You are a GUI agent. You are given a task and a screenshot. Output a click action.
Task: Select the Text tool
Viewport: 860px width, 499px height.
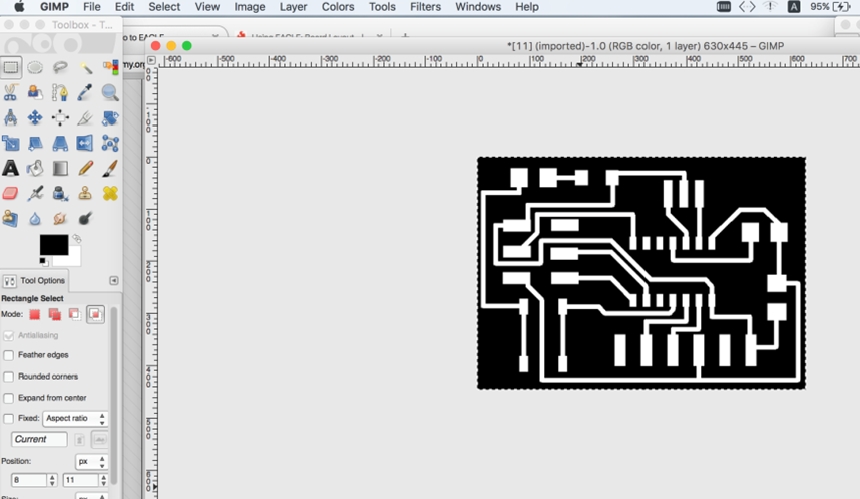click(x=10, y=168)
